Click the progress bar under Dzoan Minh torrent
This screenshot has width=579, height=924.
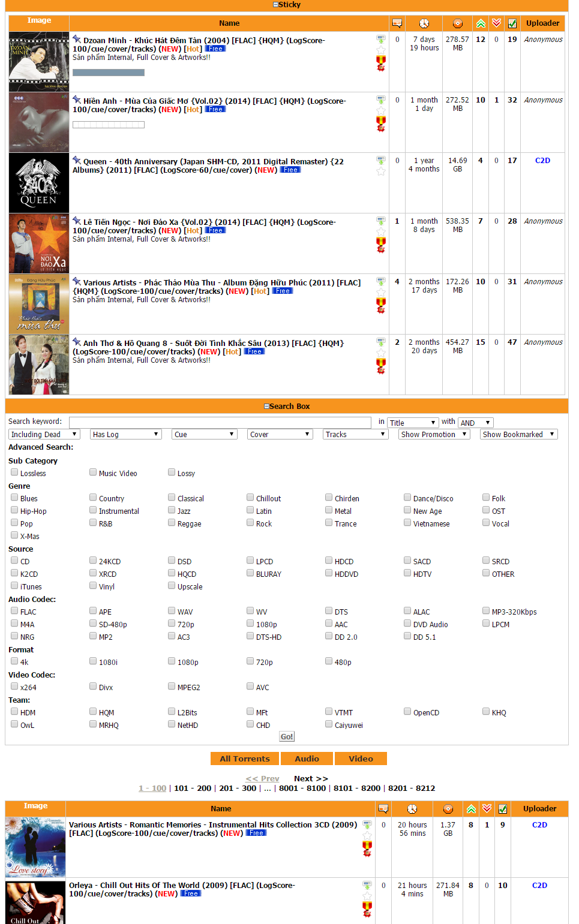tap(109, 73)
